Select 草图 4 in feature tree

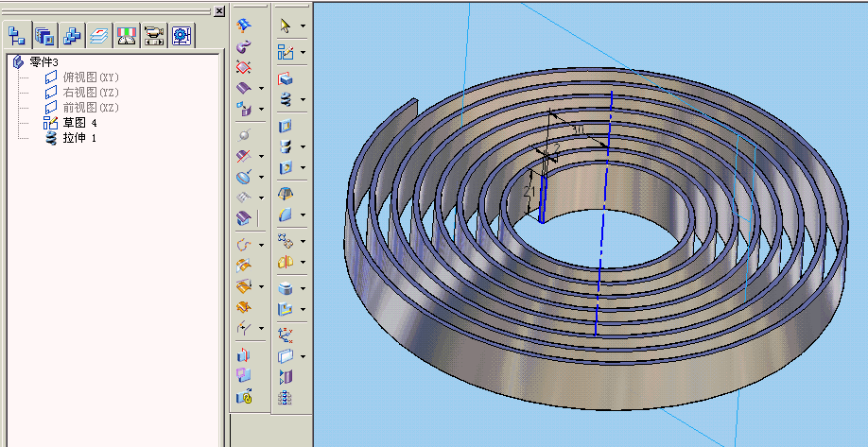[79, 123]
